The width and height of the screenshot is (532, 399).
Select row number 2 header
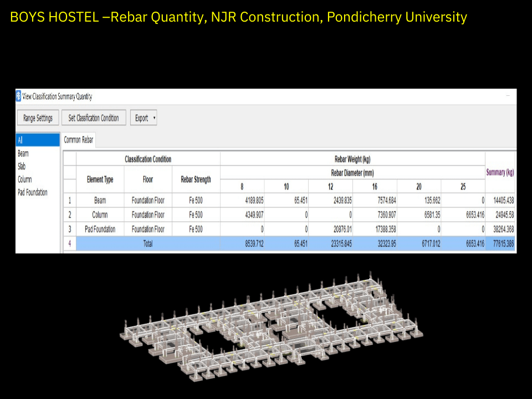coord(70,215)
